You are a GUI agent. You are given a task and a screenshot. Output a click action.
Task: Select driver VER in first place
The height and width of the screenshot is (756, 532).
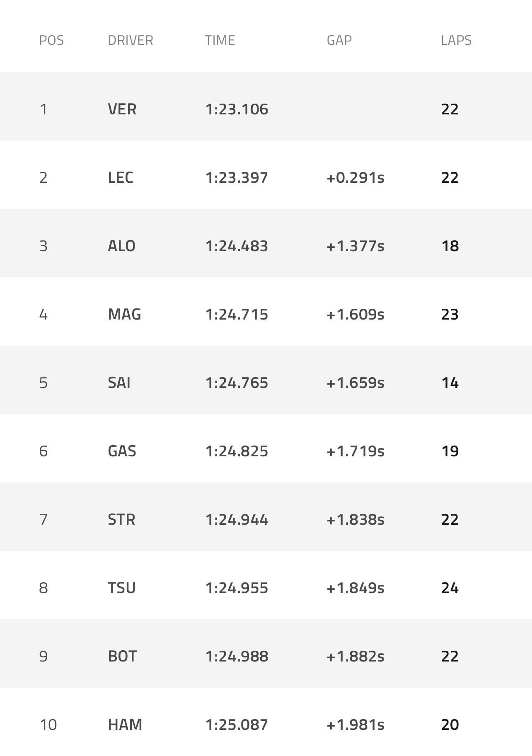[x=122, y=109]
